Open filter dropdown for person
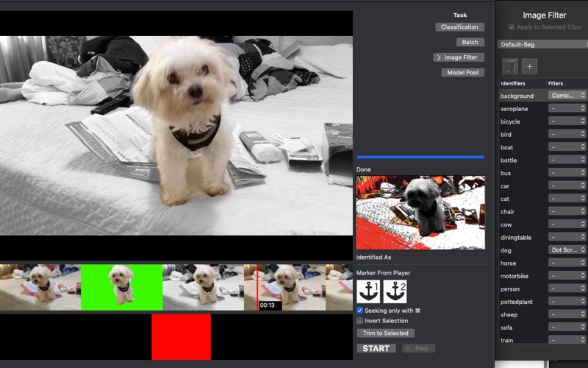Image resolution: width=588 pixels, height=368 pixels. pos(567,289)
